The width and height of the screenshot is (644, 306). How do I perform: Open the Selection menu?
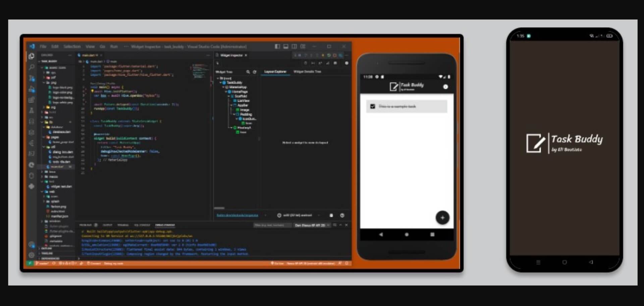72,46
